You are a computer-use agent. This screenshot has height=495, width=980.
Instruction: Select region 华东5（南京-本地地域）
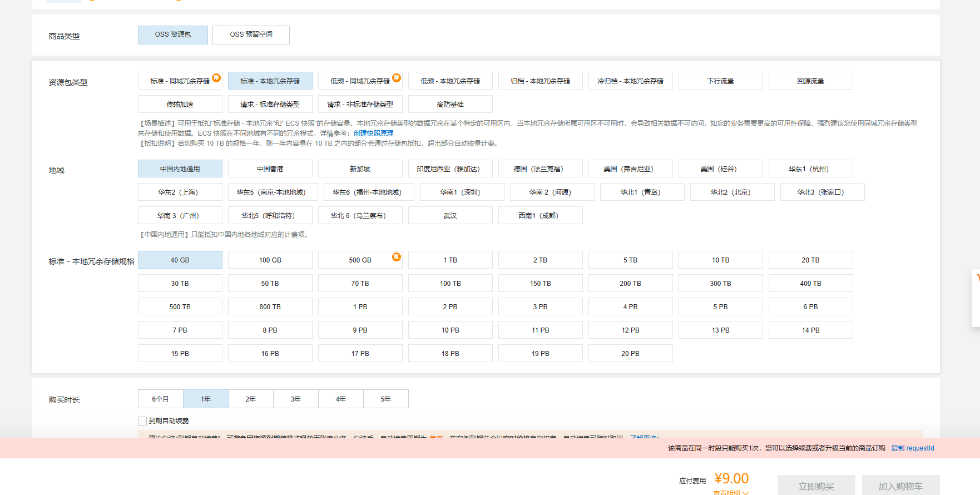(273, 192)
